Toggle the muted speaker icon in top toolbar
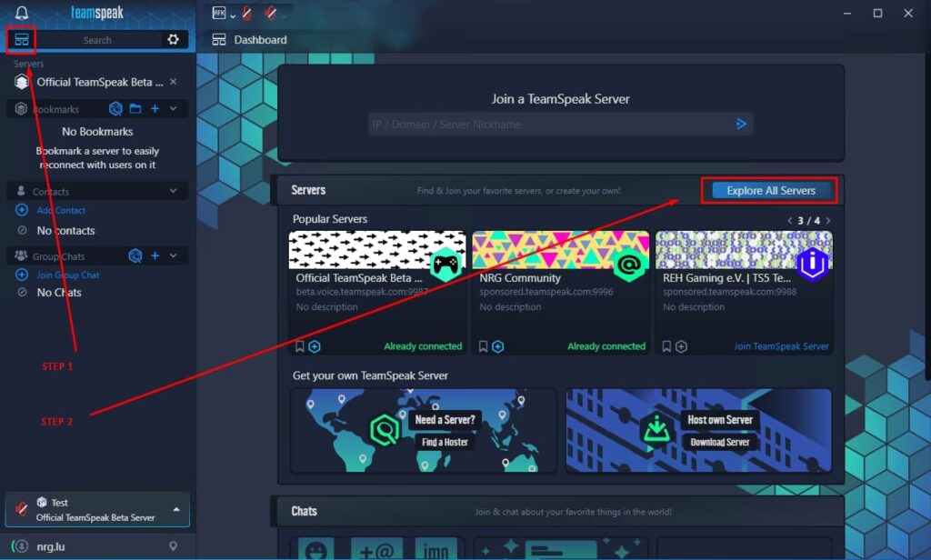This screenshot has width=931, height=560. click(x=271, y=13)
